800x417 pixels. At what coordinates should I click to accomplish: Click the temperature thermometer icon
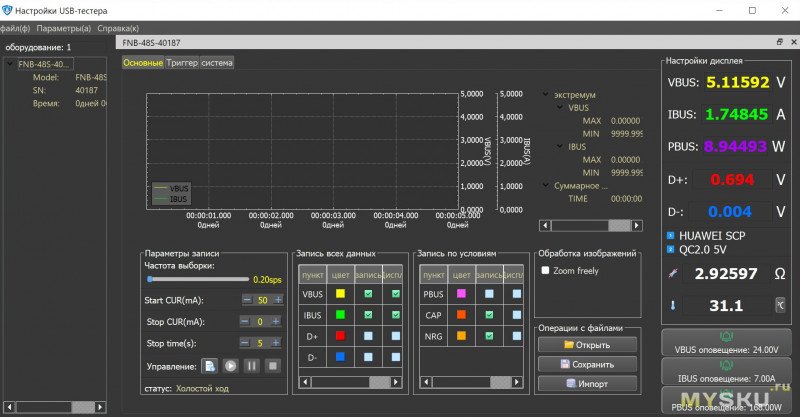point(672,306)
